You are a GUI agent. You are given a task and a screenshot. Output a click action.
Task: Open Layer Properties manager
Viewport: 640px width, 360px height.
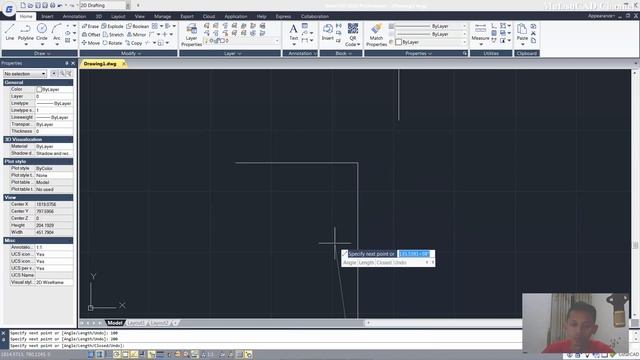pyautogui.click(x=191, y=35)
